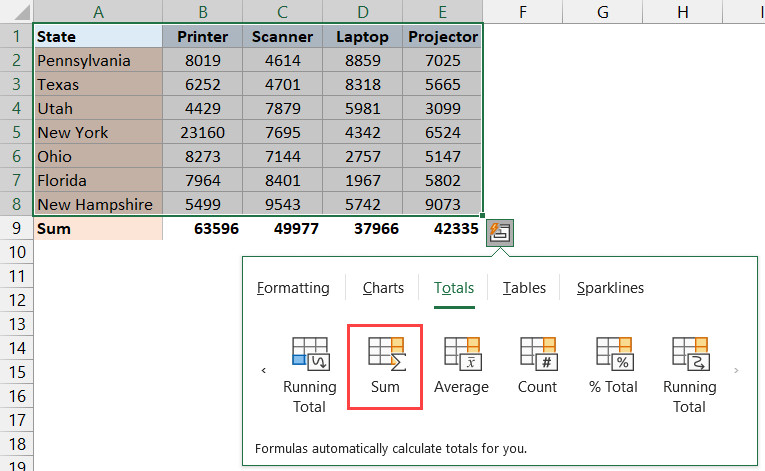Click the row 9 header
This screenshot has width=765, height=471.
(16, 229)
